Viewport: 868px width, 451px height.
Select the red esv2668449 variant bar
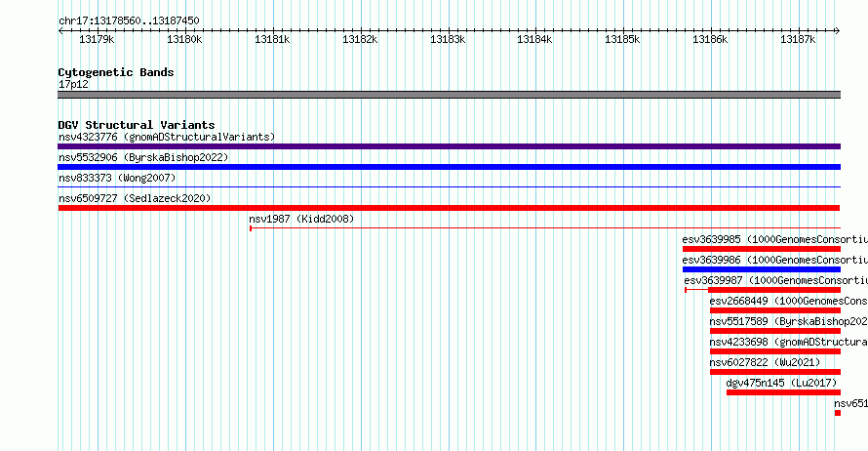(775, 310)
